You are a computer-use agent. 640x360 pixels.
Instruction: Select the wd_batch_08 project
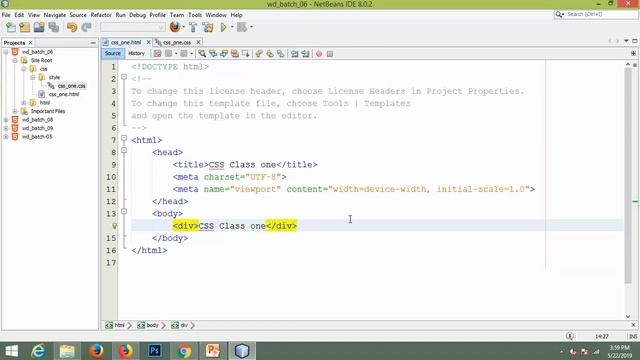pyautogui.click(x=37, y=120)
